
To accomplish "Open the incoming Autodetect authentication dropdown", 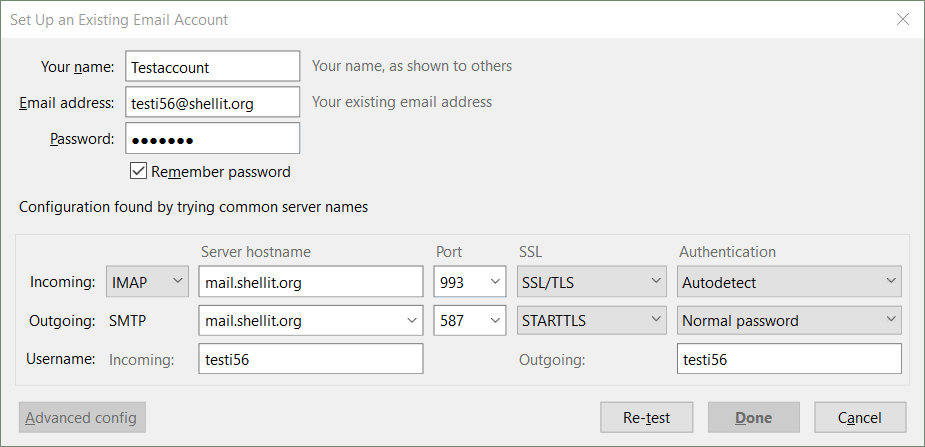I will (789, 281).
